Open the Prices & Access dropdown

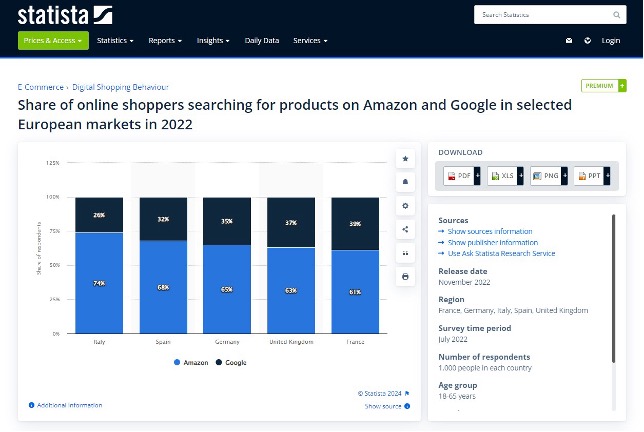click(53, 41)
